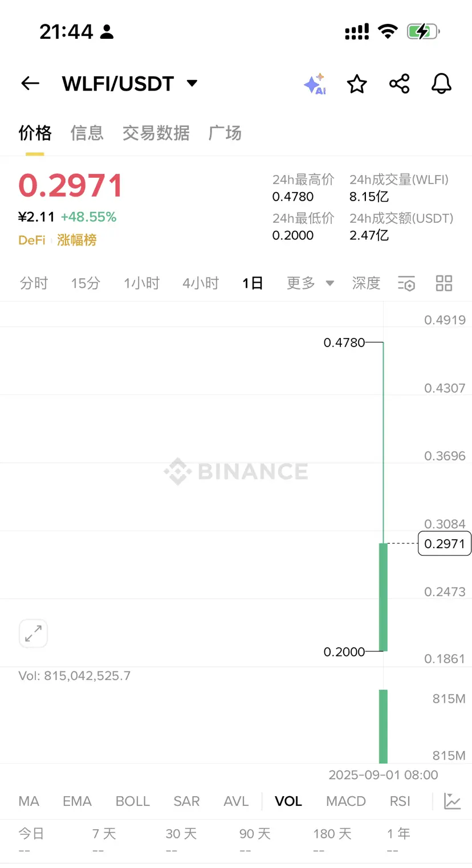The width and height of the screenshot is (472, 868).
Task: Select the 4小时 interval
Action: (201, 283)
